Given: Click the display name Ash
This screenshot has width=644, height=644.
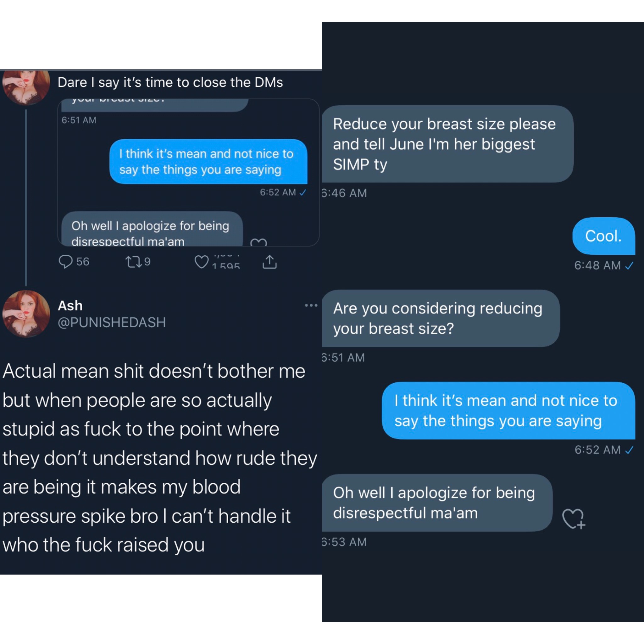Looking at the screenshot, I should pyautogui.click(x=70, y=306).
